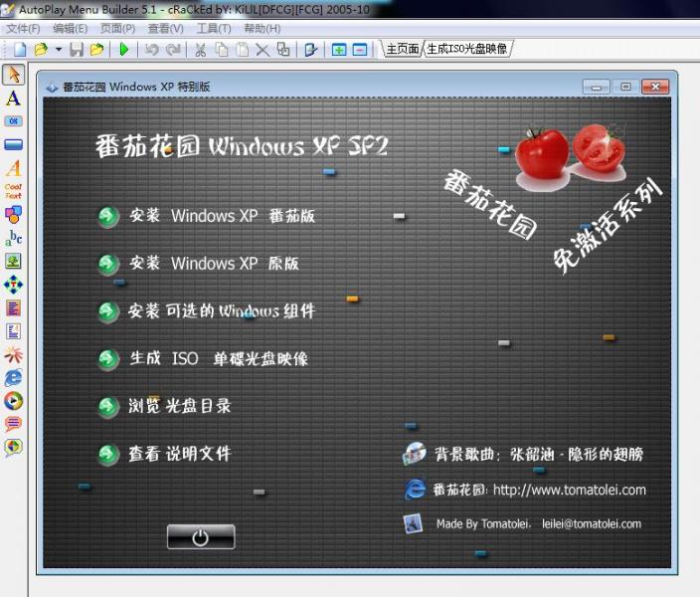Select the media player object tool
700x597 pixels.
click(x=13, y=401)
